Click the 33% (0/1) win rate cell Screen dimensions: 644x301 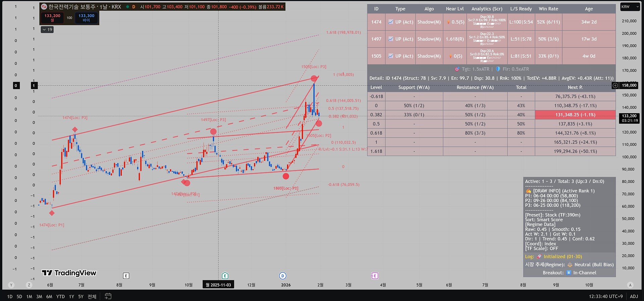(x=548, y=56)
